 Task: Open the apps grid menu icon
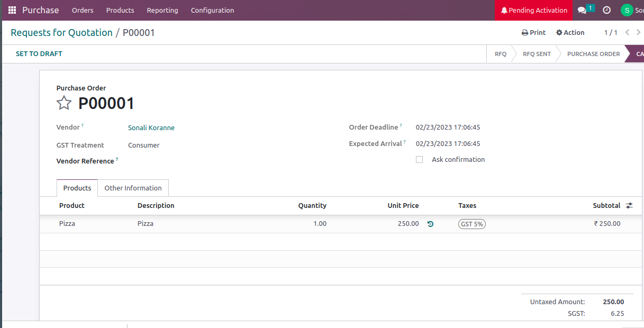coord(12,10)
